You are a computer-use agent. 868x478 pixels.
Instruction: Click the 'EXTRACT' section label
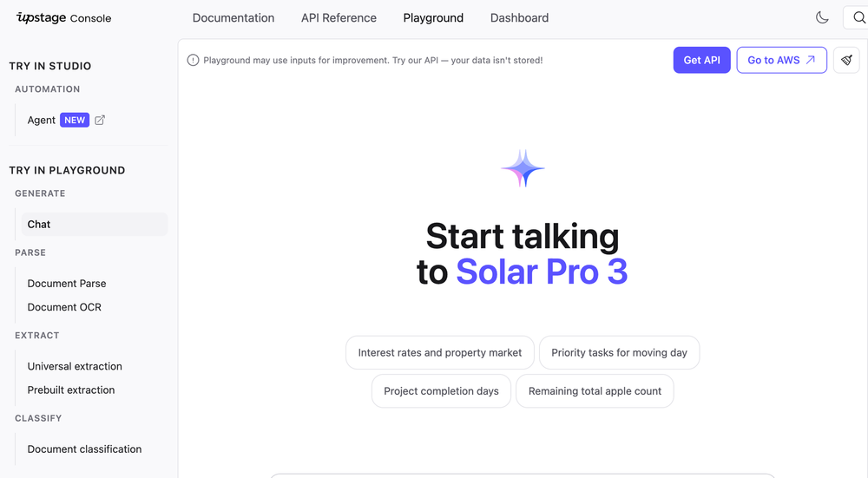point(37,335)
